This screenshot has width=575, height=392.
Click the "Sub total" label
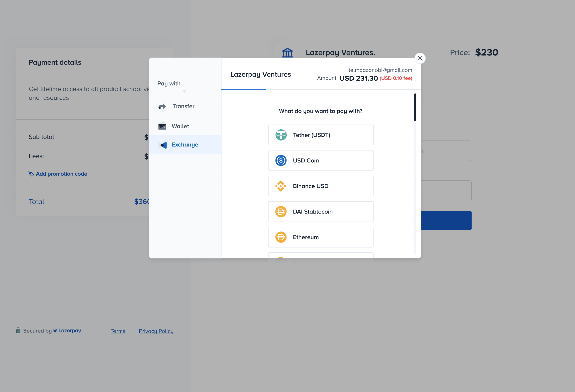41,137
